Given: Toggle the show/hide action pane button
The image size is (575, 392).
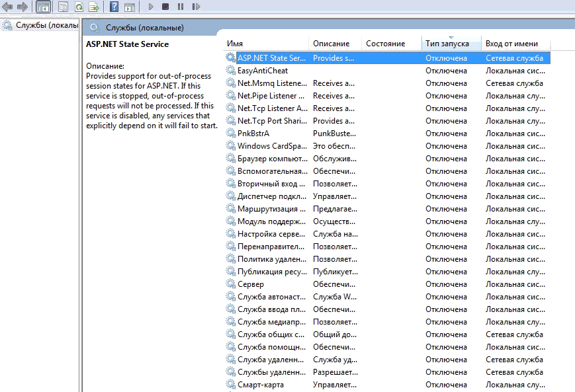Looking at the screenshot, I should tap(130, 7).
